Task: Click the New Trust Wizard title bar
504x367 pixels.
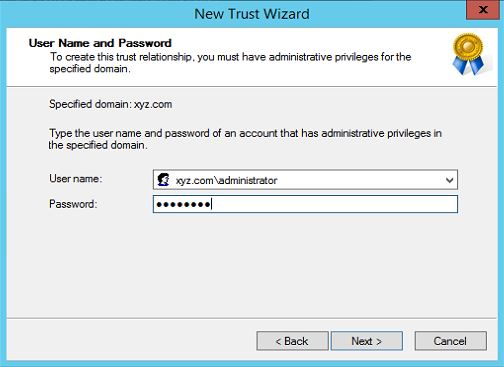Action: [252, 14]
